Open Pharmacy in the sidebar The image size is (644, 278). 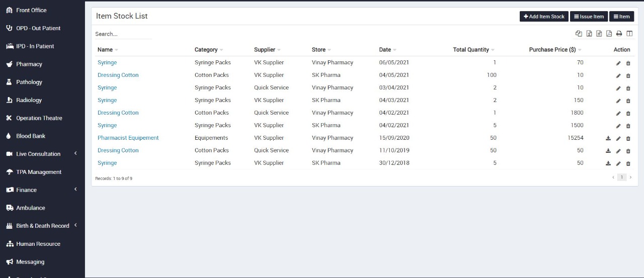point(29,64)
